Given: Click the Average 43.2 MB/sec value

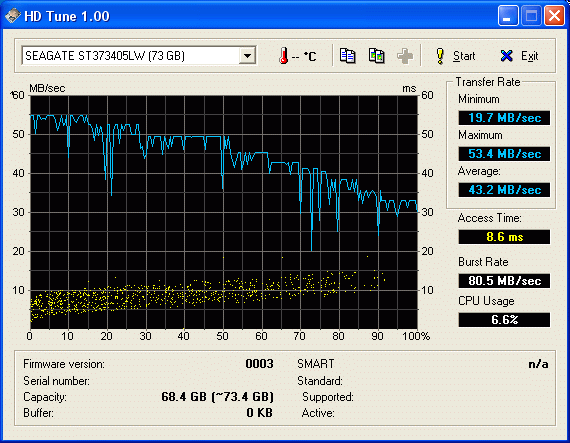Looking at the screenshot, I should click(x=504, y=190).
